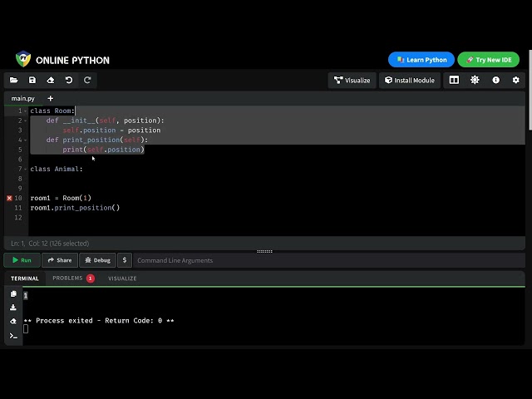The image size is (532, 399).
Task: Click the 'print(self.position)' line
Action: click(x=103, y=150)
